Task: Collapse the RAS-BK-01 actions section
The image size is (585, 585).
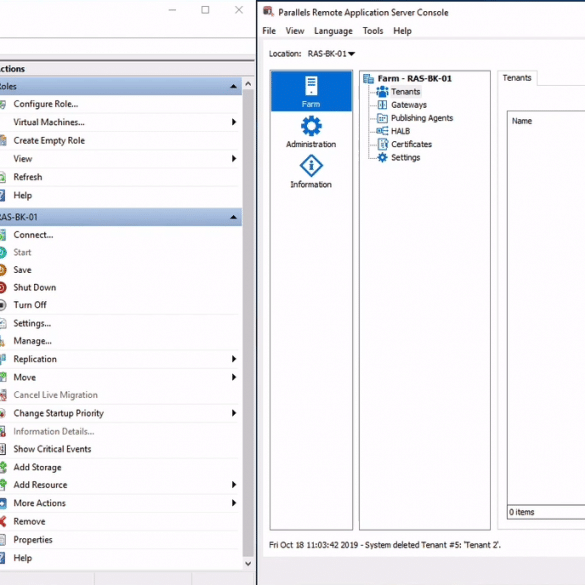Action: pyautogui.click(x=234, y=217)
